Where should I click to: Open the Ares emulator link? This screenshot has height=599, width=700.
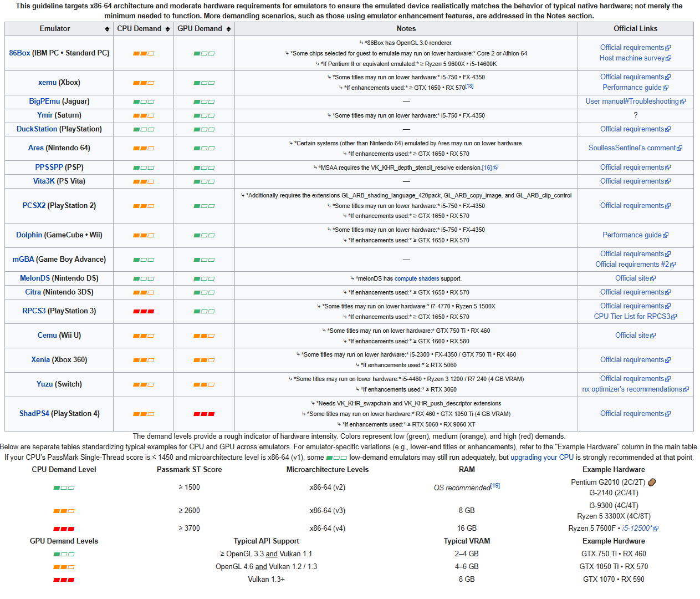35,148
